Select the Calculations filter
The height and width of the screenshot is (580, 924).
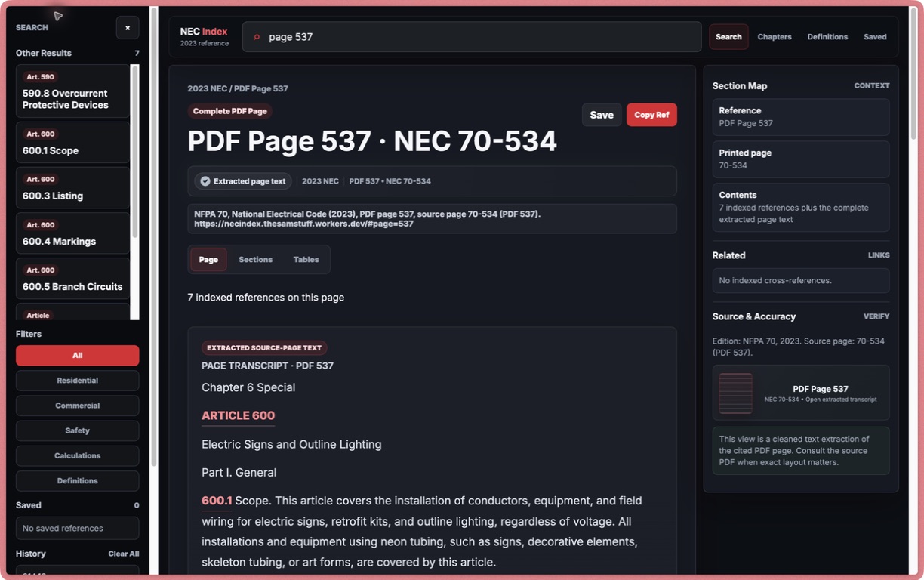tap(78, 456)
